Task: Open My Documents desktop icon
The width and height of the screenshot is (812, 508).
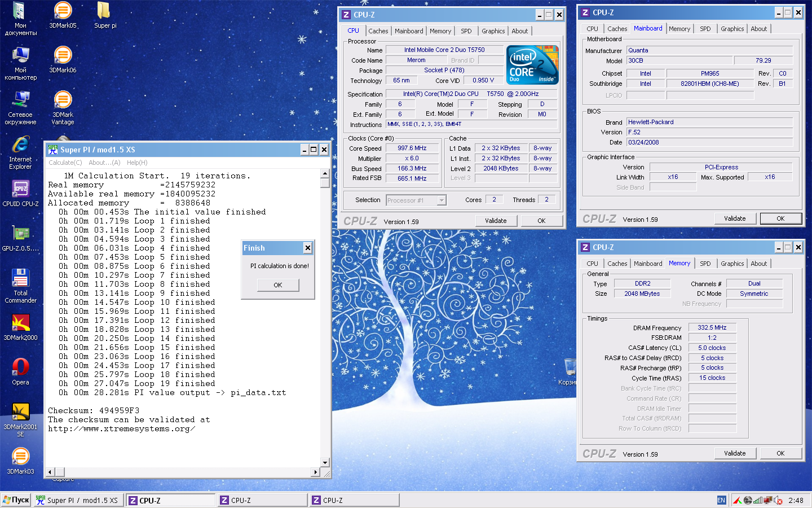Action: pyautogui.click(x=20, y=19)
